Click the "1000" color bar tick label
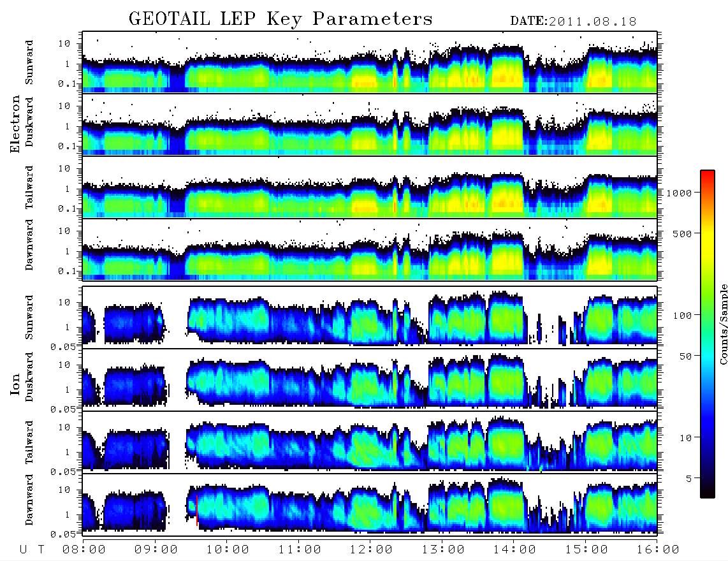 (x=680, y=193)
